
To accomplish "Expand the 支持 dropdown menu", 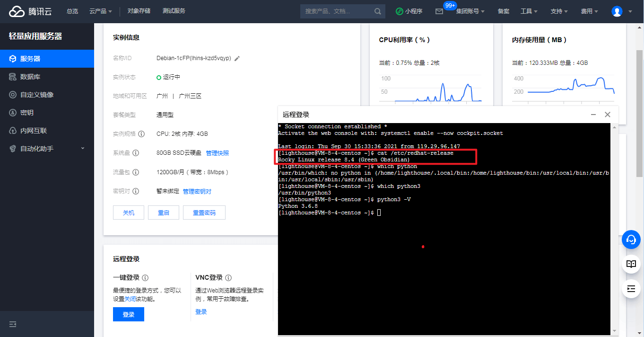I will (x=559, y=11).
